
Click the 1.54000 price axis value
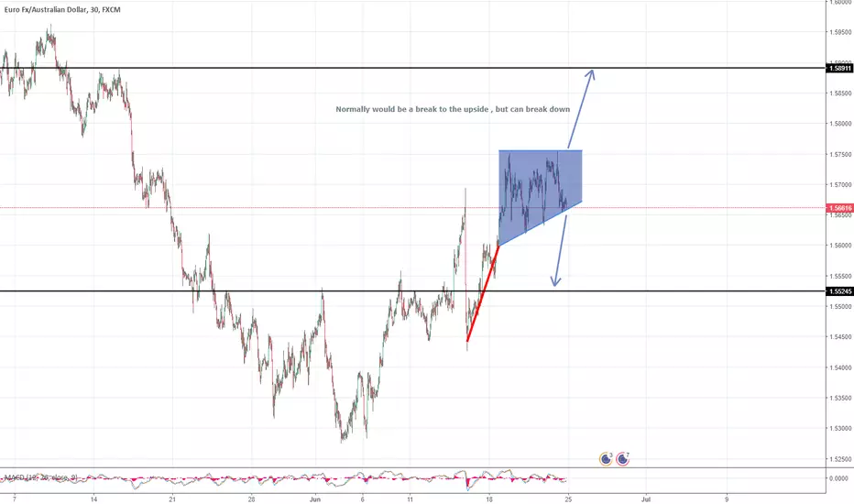coord(840,367)
